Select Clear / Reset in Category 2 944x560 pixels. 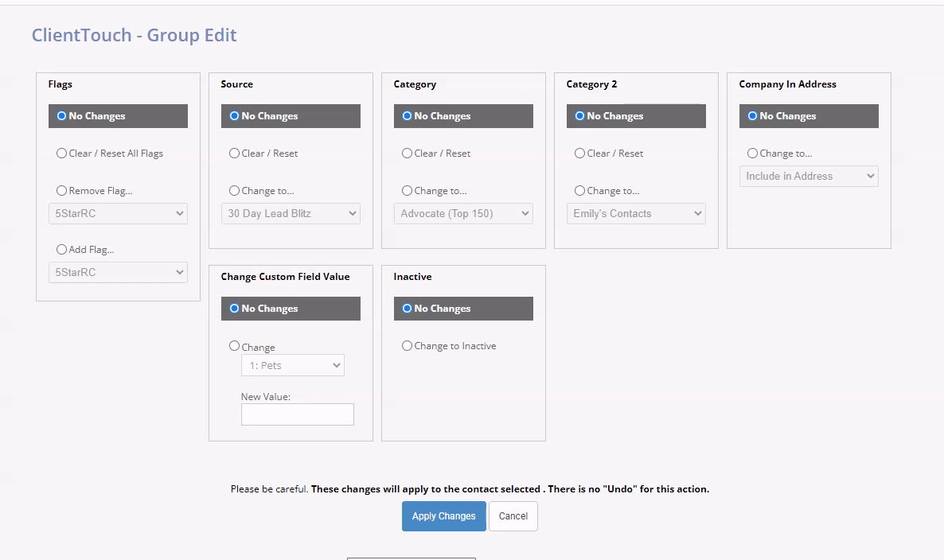coord(579,154)
